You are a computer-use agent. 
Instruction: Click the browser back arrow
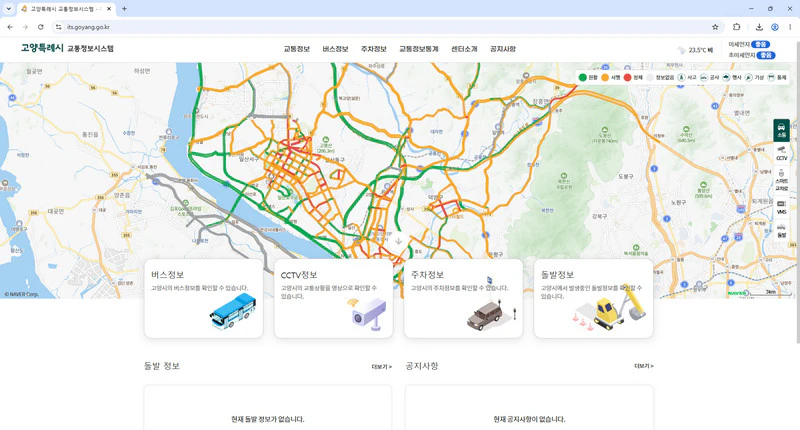10,27
